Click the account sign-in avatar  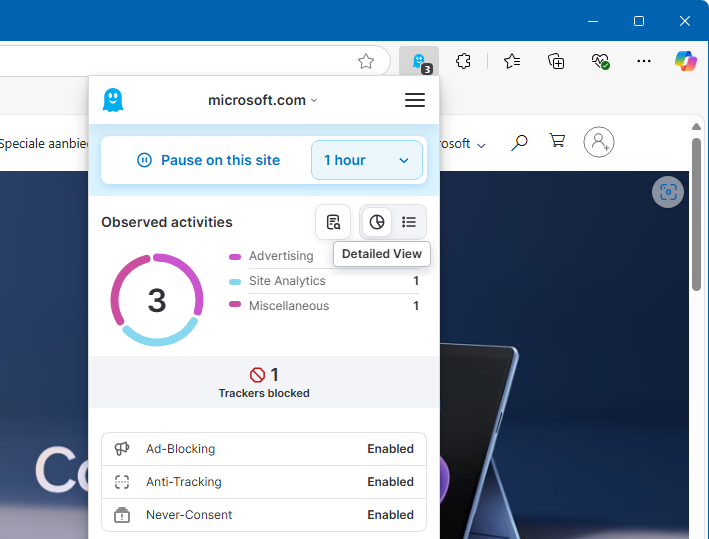pyautogui.click(x=599, y=142)
